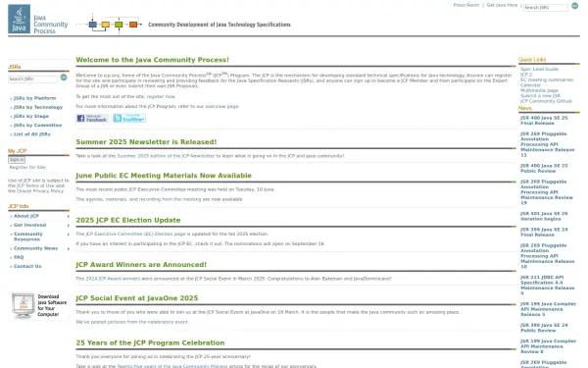Open JSR 399 Java SE 24 Public Review news
The width and height of the screenshot is (588, 368).
coord(544,328)
